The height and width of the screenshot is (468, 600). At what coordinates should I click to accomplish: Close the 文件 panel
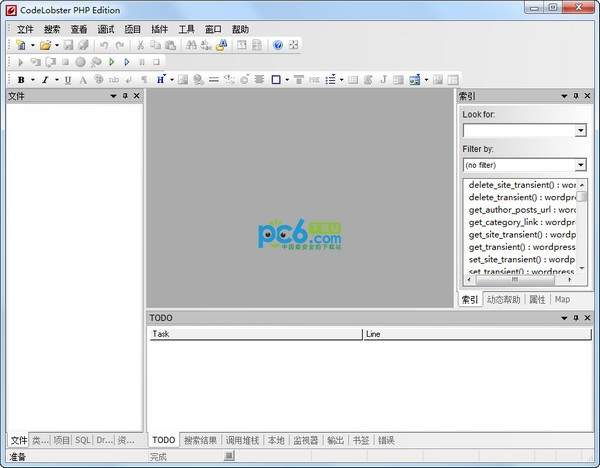137,96
